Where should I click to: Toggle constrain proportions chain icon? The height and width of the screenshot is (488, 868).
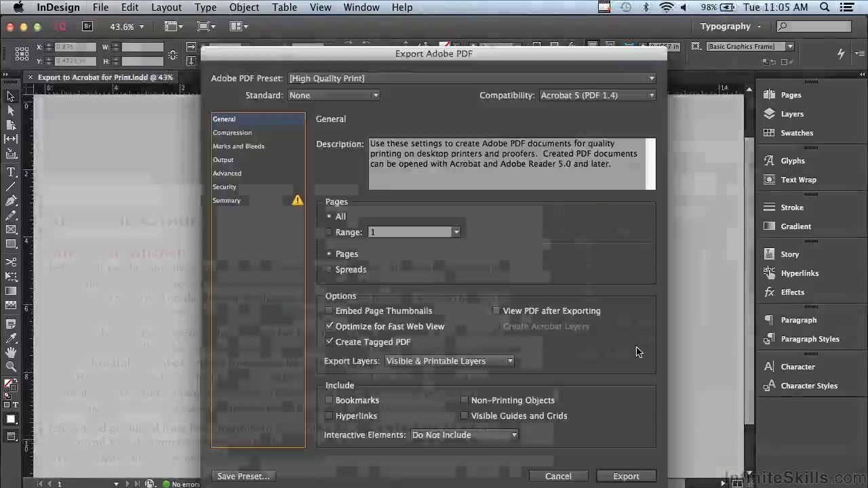pos(173,54)
